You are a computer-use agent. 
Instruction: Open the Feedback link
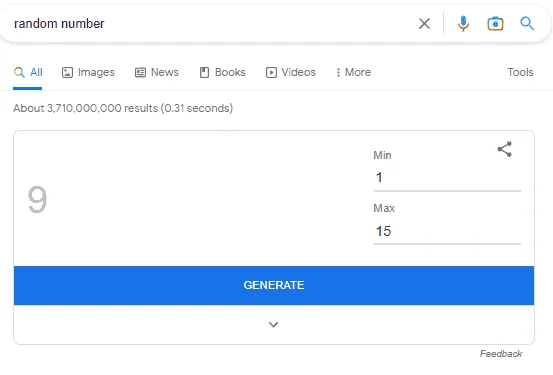501,353
